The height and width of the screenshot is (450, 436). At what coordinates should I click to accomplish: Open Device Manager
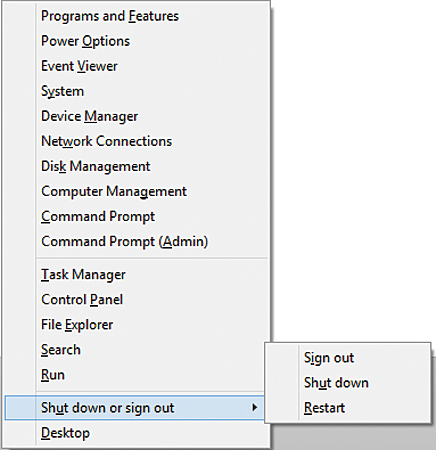click(x=89, y=116)
